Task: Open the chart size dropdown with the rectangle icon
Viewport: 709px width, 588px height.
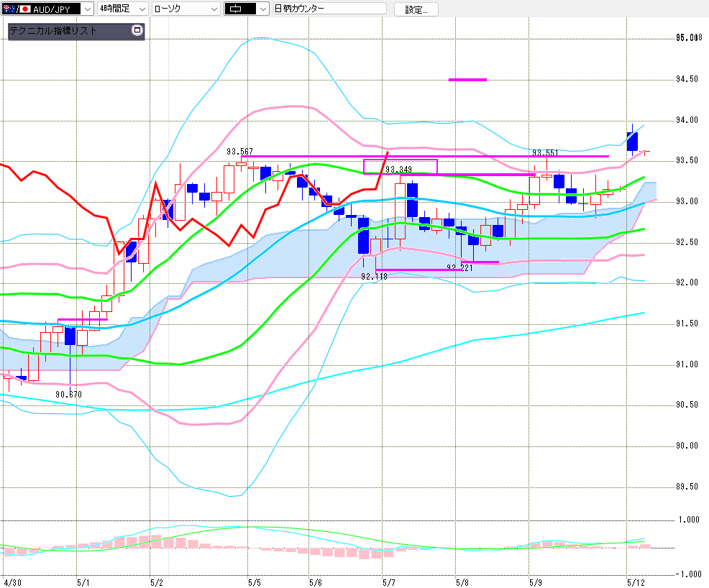Action: [x=263, y=9]
